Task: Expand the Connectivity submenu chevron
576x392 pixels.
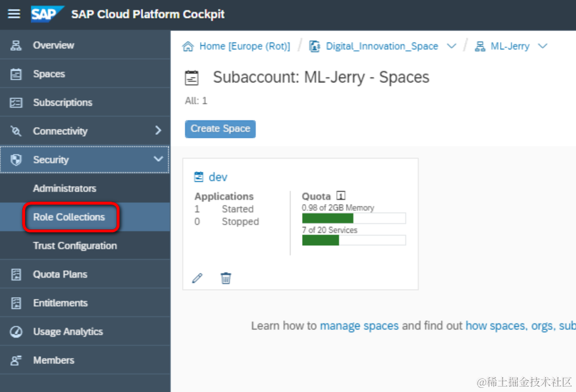Action: click(x=158, y=131)
